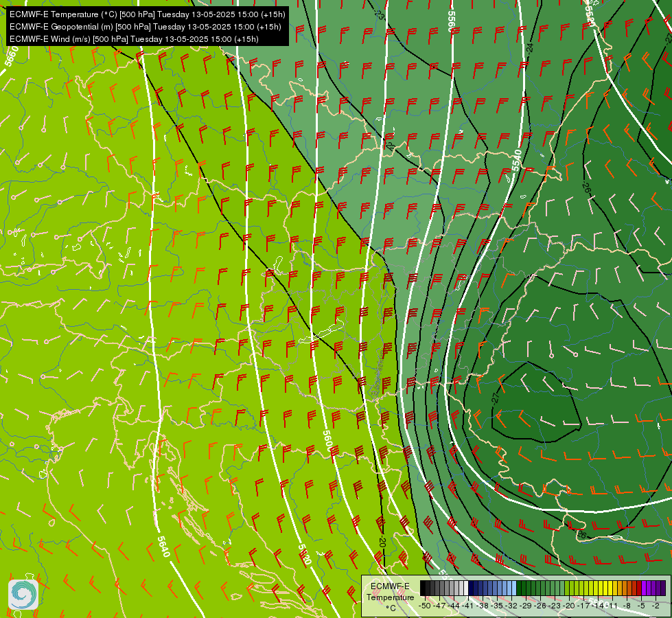Click the -17 value on legend scale
Image resolution: width=672 pixels, height=618 pixels.
point(583,606)
